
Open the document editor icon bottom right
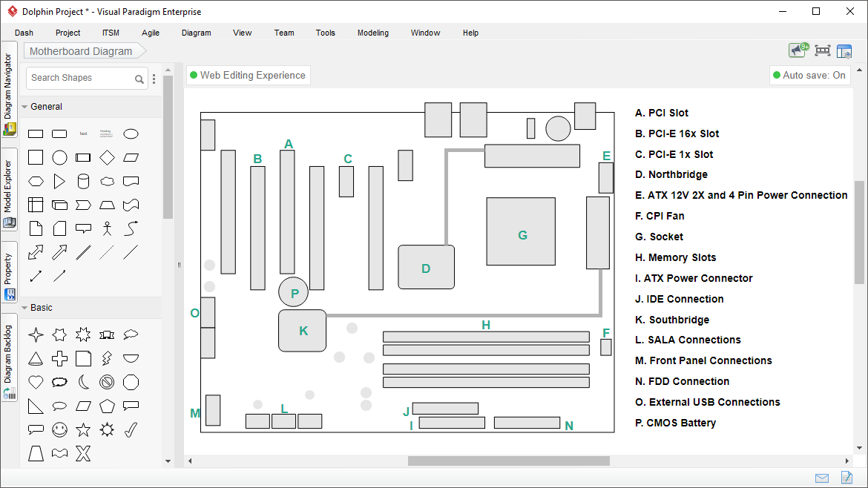(846, 478)
